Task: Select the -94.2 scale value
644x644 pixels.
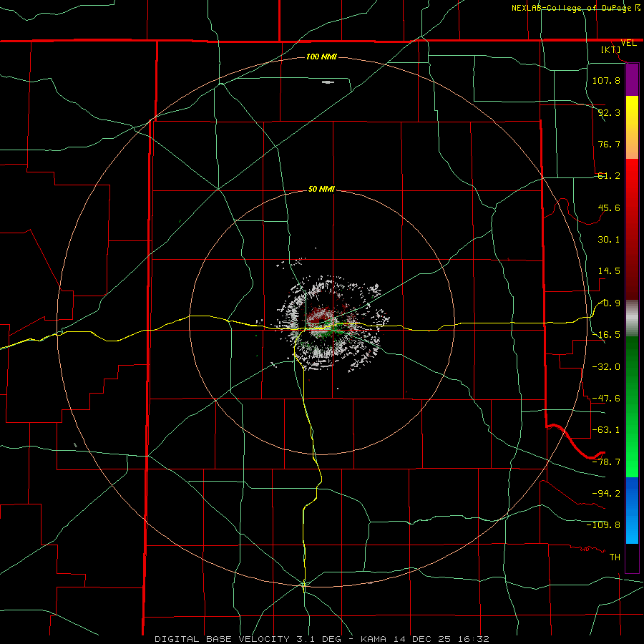Action: coord(606,493)
